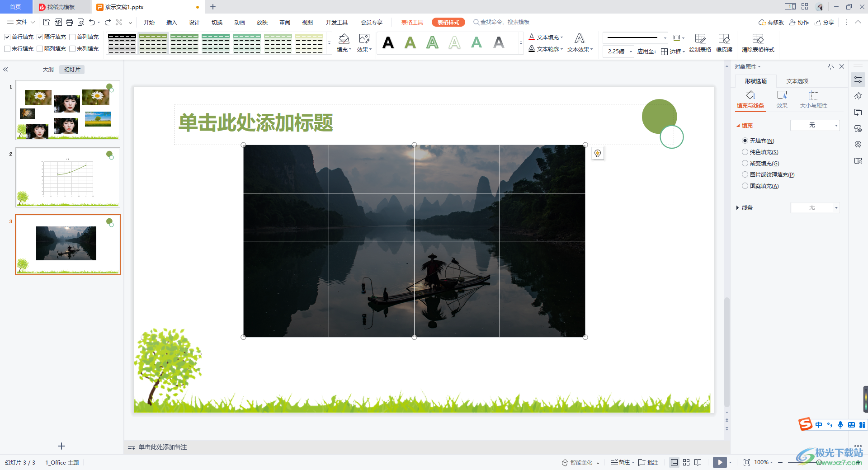Pin the Object Properties panel
The width and height of the screenshot is (868, 470).
click(x=830, y=66)
